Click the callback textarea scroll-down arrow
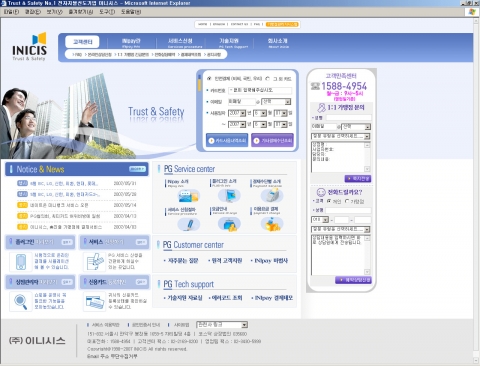 tap(367, 272)
